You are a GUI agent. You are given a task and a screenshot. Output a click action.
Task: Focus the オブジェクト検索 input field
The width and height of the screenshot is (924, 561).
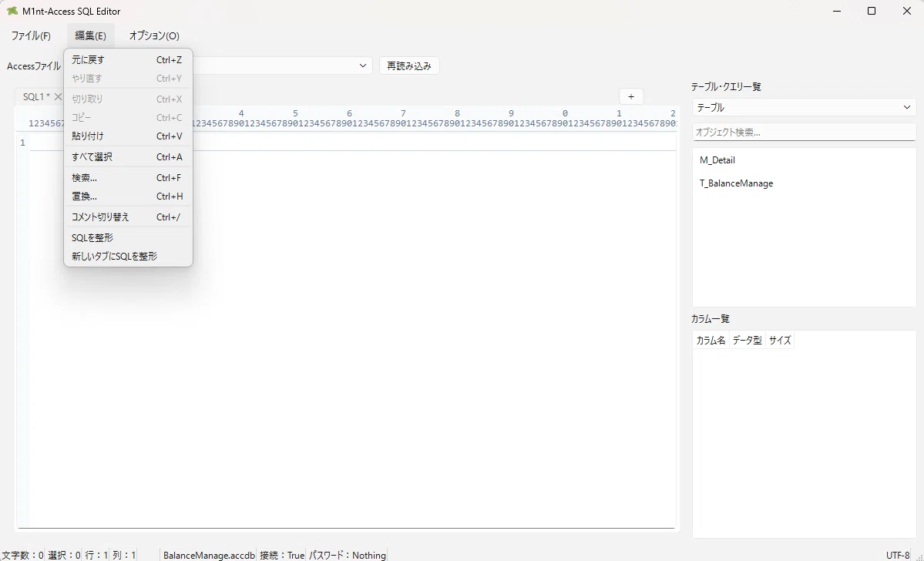click(x=804, y=132)
